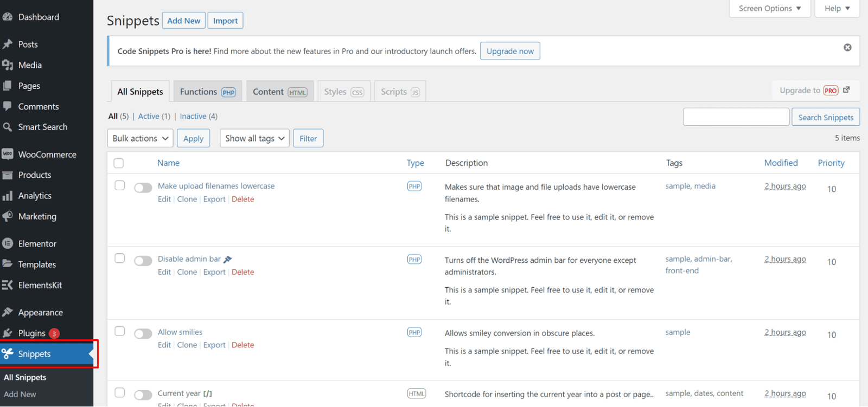Expand the Screen Options panel
Screen dimensions: 868x407
[769, 9]
